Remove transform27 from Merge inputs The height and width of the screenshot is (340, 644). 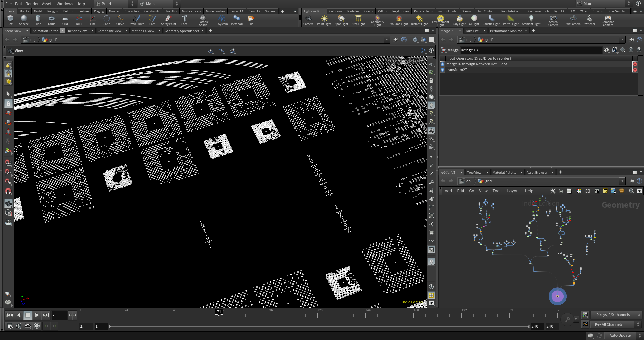(x=635, y=70)
